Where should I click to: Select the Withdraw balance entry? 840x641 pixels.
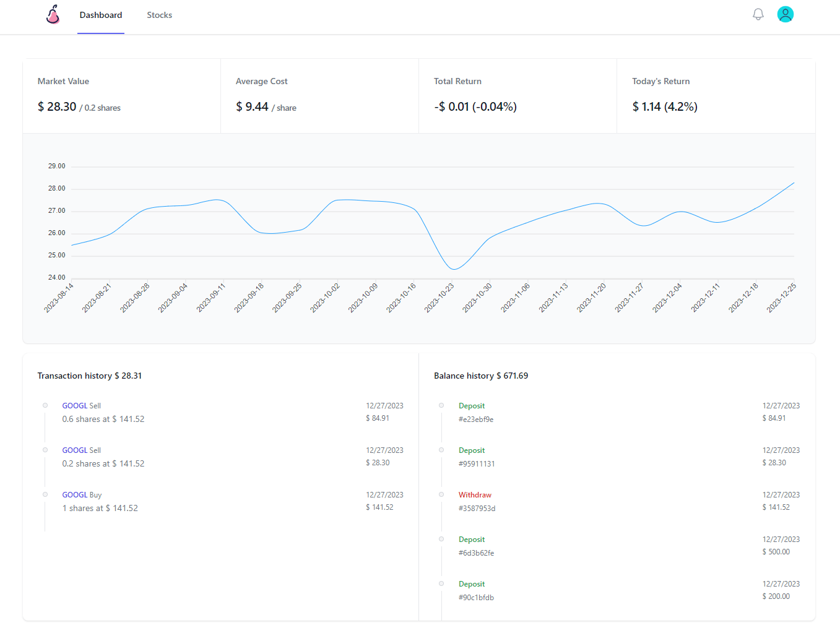click(x=475, y=495)
